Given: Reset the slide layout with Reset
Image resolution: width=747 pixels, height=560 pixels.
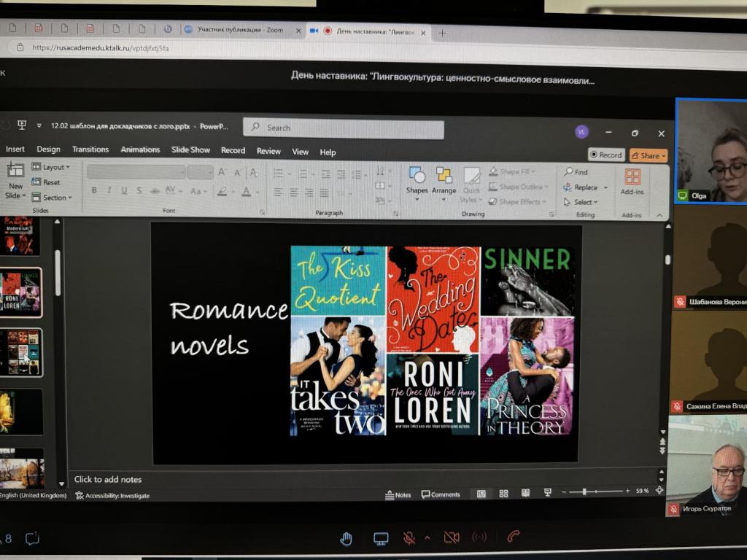Looking at the screenshot, I should (46, 182).
